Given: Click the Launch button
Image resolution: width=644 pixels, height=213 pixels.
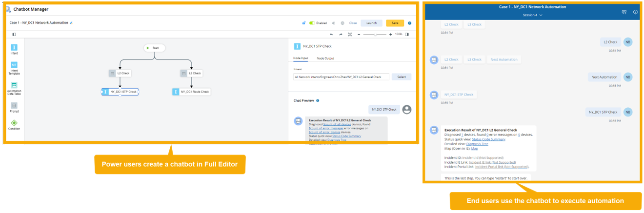Looking at the screenshot, I should click(x=371, y=23).
